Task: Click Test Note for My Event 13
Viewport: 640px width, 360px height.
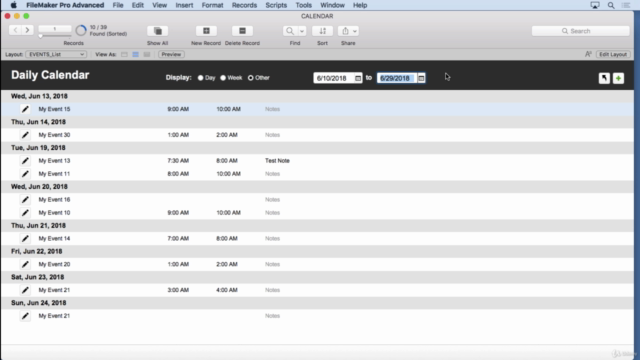Action: coord(277,160)
